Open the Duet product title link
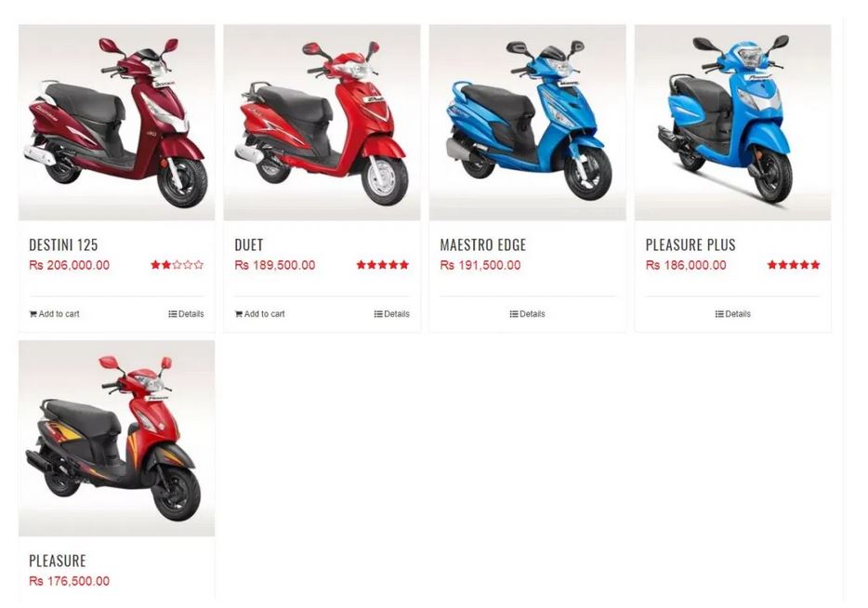 click(249, 245)
